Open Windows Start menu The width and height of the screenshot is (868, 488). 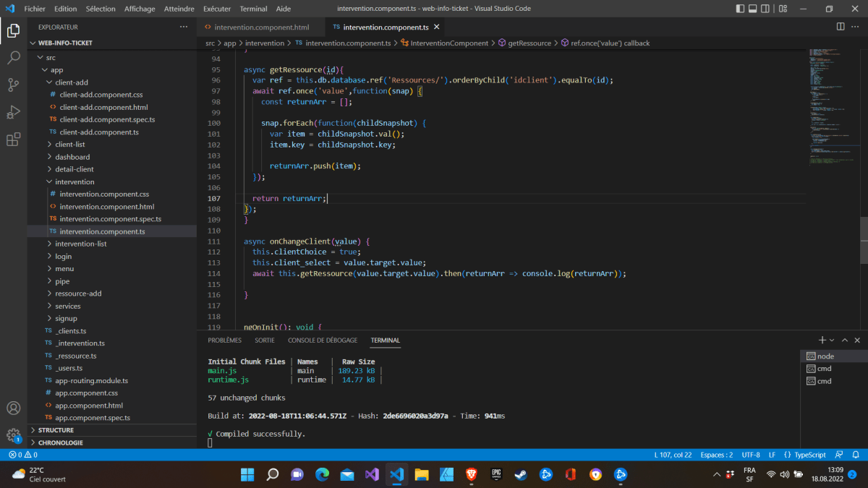click(x=247, y=474)
